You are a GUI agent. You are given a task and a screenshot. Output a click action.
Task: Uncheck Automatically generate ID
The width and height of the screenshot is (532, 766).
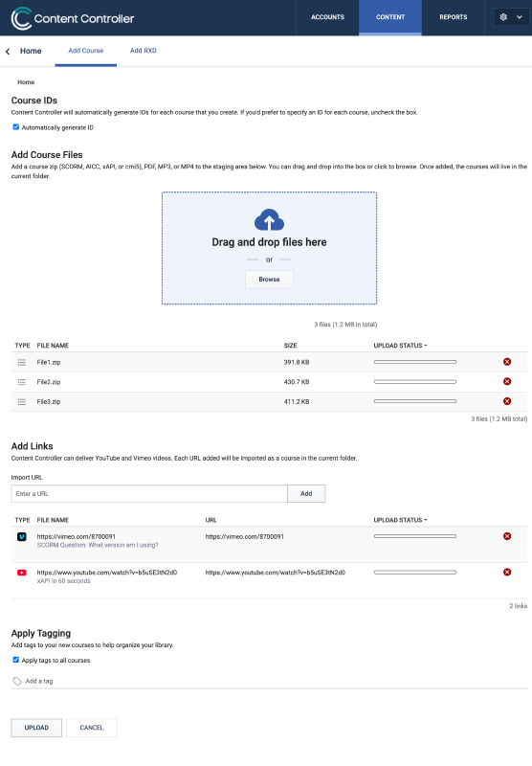tap(15, 127)
